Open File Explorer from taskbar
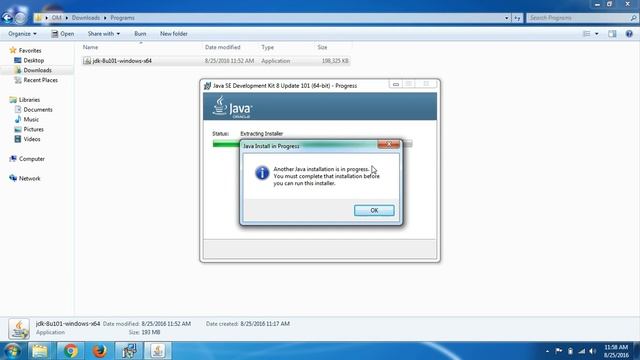The width and height of the screenshot is (640, 360). pos(40,351)
